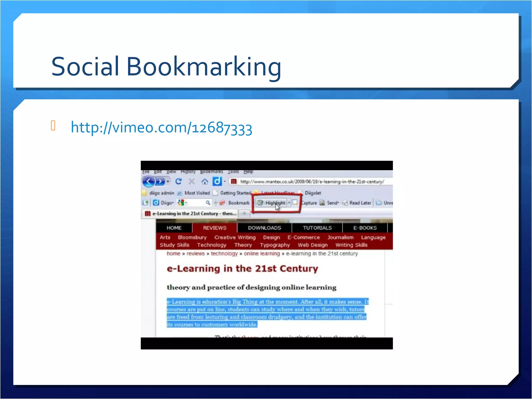Image resolution: width=532 pixels, height=399 pixels.
Task: Click the selected blue highlighted paragraph
Action: click(x=267, y=313)
